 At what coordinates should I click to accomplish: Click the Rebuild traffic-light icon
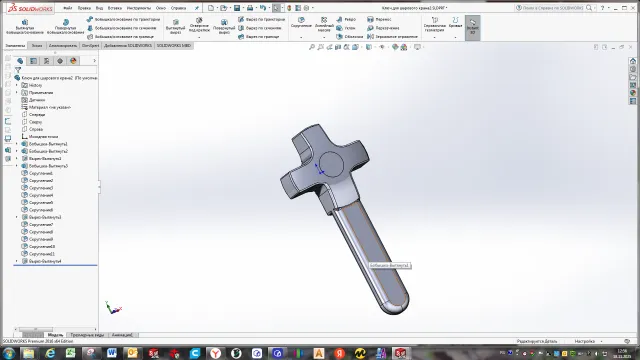tap(289, 8)
